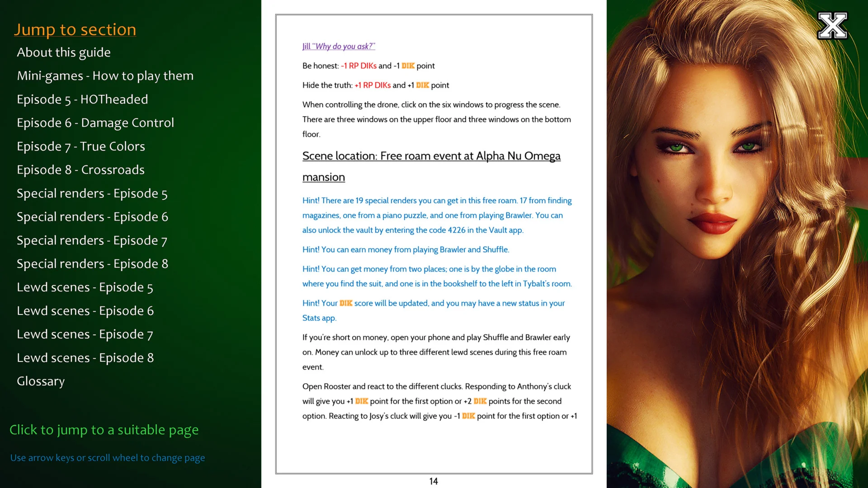This screenshot has width=868, height=488.
Task: Click the Jill "Why do you ask?" link
Action: (339, 46)
